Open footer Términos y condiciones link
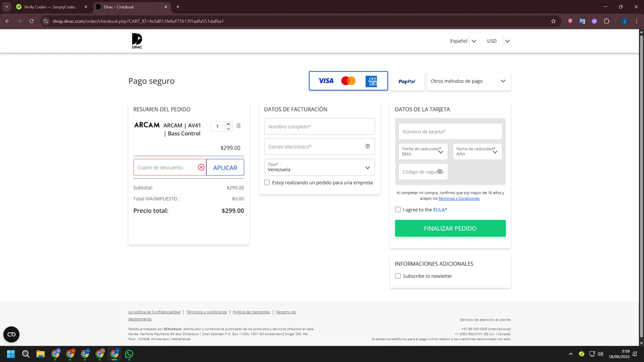Viewport: 644px width, 362px height. point(207,312)
